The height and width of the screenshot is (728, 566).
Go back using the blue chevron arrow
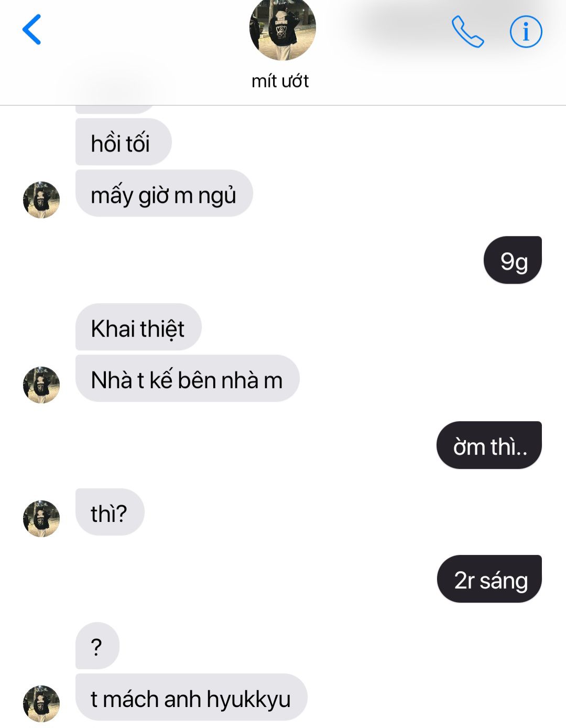click(31, 29)
